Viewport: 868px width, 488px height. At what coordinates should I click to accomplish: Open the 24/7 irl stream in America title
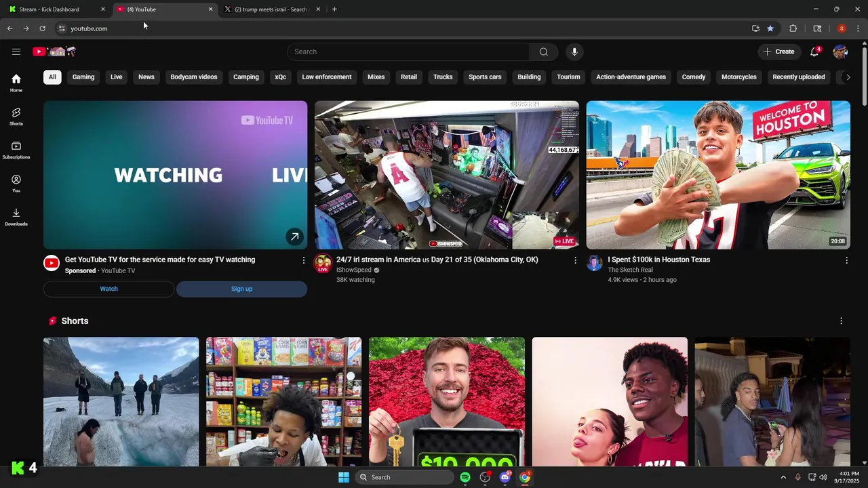[x=437, y=260]
